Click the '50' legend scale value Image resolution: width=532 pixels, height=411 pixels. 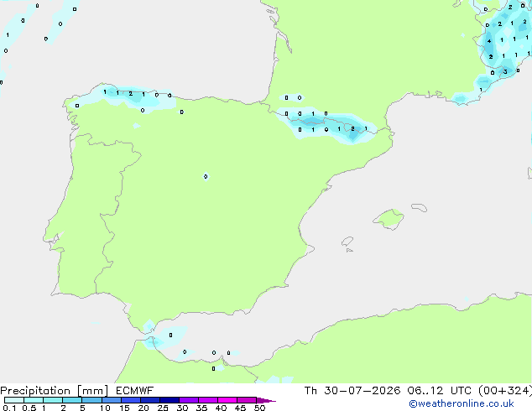pos(259,408)
